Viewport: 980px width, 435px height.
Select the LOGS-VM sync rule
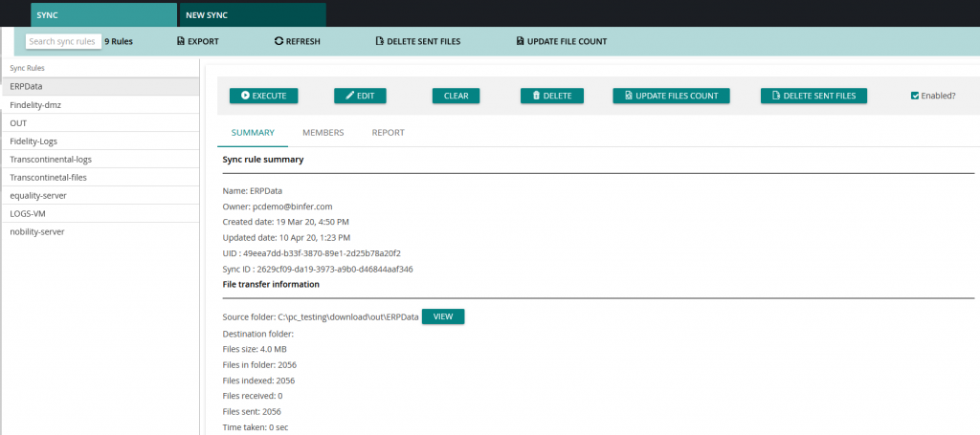[x=100, y=213]
